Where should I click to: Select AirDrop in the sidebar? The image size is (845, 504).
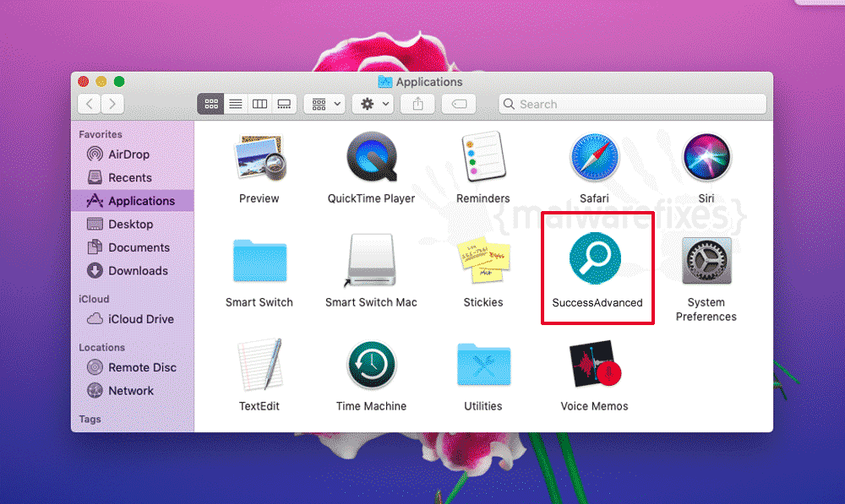(133, 154)
